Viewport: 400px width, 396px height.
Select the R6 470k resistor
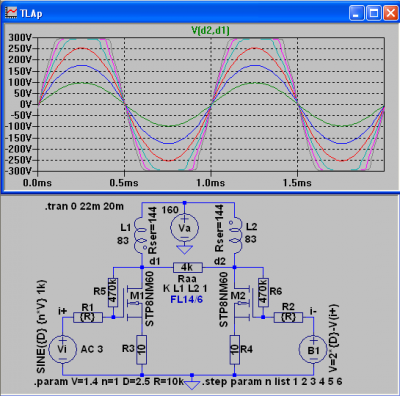pyautogui.click(x=263, y=292)
